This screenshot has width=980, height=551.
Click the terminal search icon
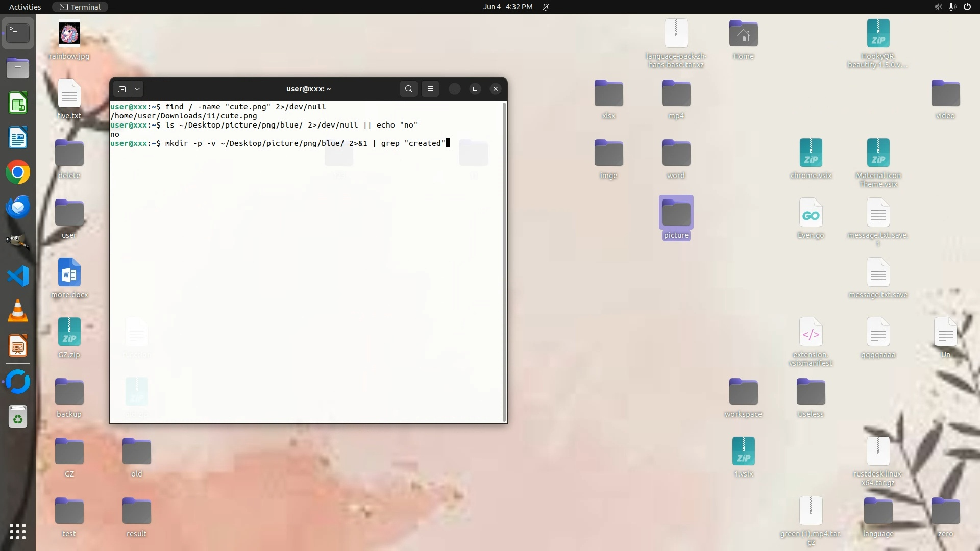tap(408, 89)
